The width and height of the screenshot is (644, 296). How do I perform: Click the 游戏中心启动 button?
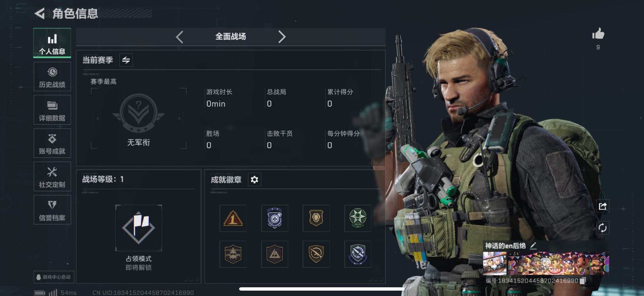[x=54, y=277]
